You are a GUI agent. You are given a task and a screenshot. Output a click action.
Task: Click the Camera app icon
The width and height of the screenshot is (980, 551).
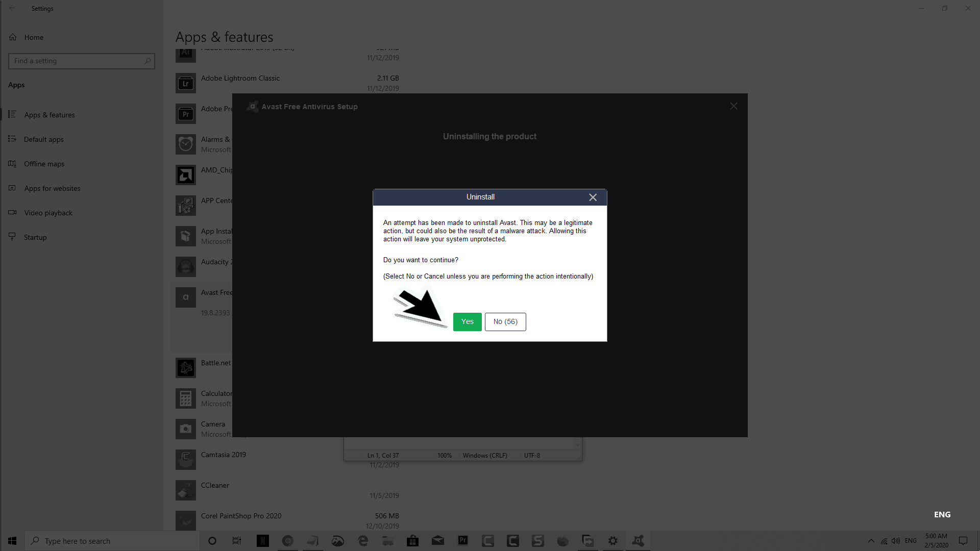(186, 429)
